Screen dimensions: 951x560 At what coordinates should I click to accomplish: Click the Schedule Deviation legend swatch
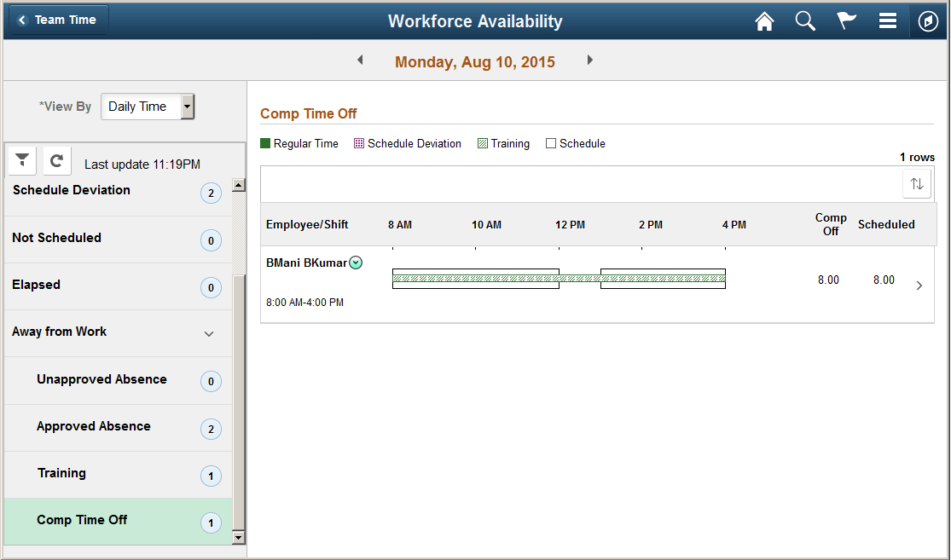click(359, 143)
